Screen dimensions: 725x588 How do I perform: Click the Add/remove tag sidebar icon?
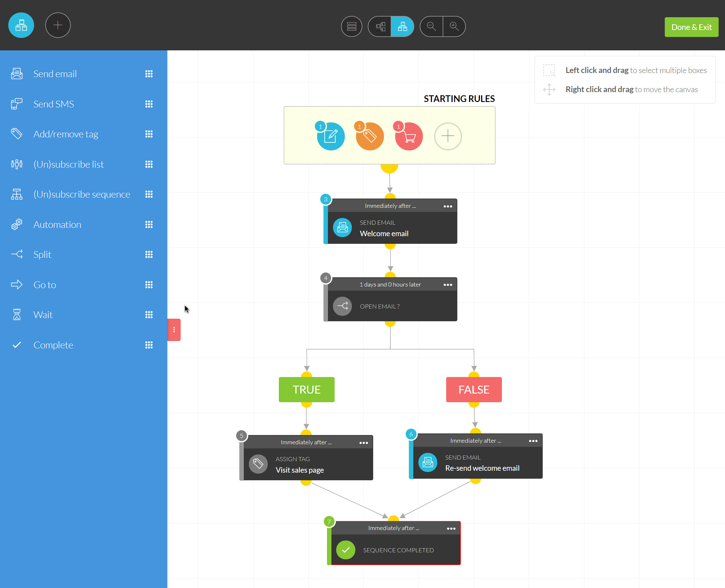coord(17,134)
